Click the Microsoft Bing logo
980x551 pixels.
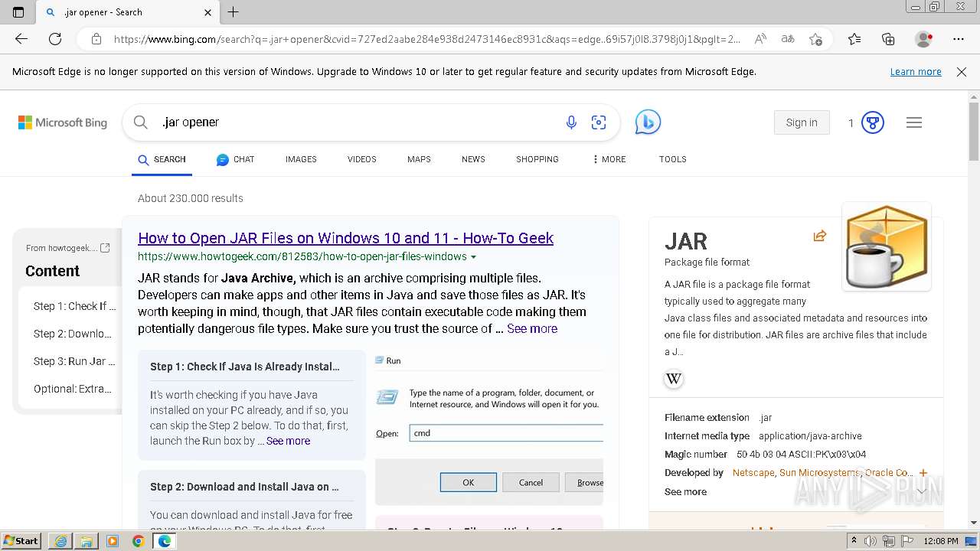(x=63, y=122)
